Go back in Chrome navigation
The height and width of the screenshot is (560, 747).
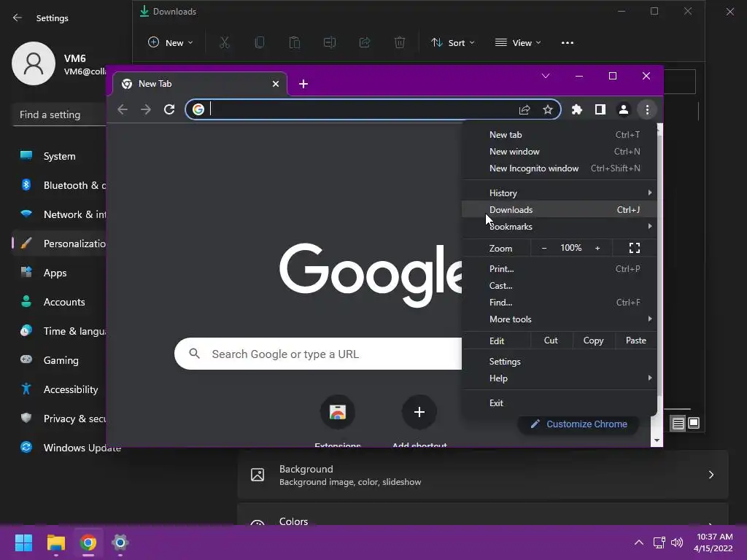123,109
